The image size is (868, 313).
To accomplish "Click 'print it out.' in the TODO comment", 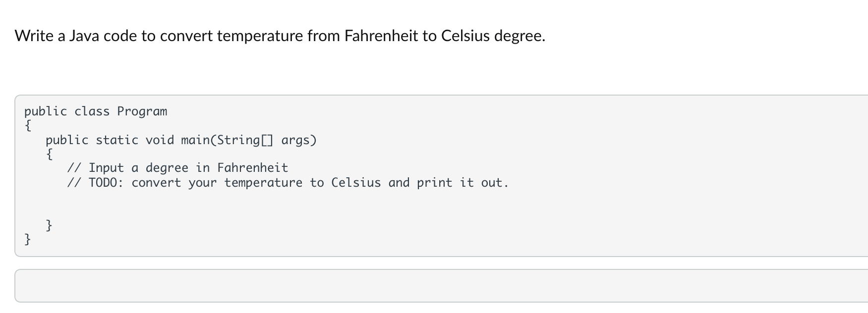I will click(463, 183).
